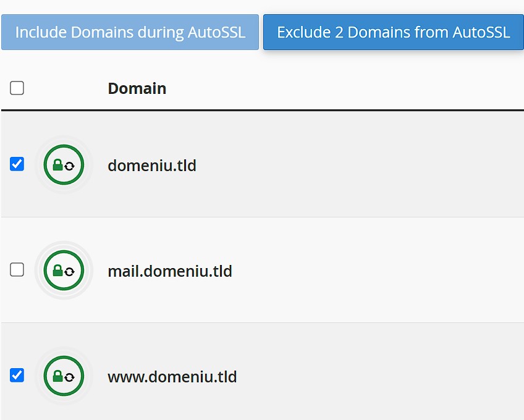The height and width of the screenshot is (420, 524).
Task: Click the AutoSSL status badge for domeniu.tld
Action: 64,164
